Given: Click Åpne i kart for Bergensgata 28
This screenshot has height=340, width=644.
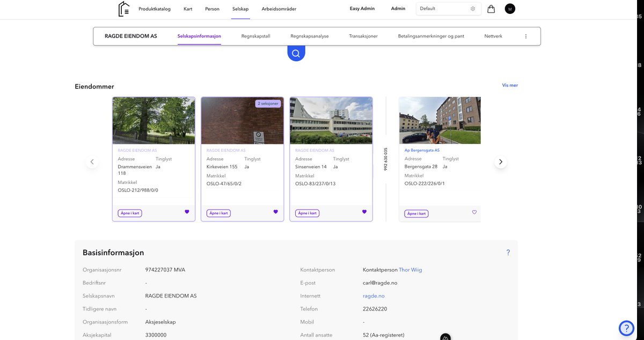Looking at the screenshot, I should click(x=416, y=213).
